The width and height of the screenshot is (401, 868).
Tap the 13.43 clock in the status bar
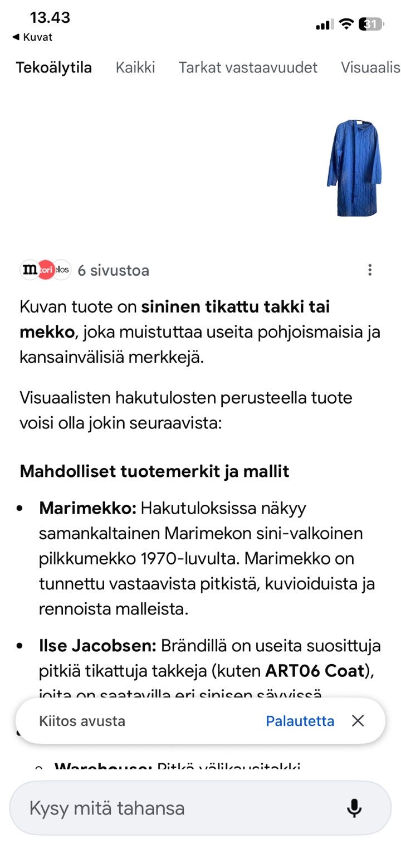click(52, 18)
